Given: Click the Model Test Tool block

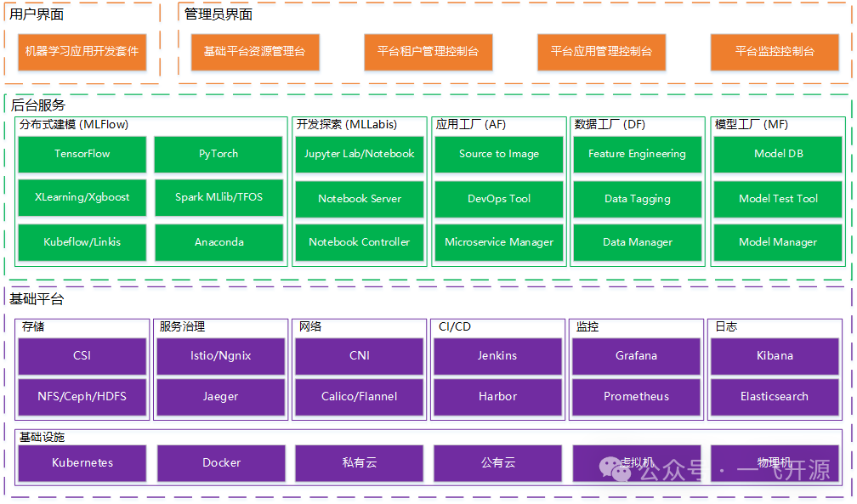Looking at the screenshot, I should (778, 199).
